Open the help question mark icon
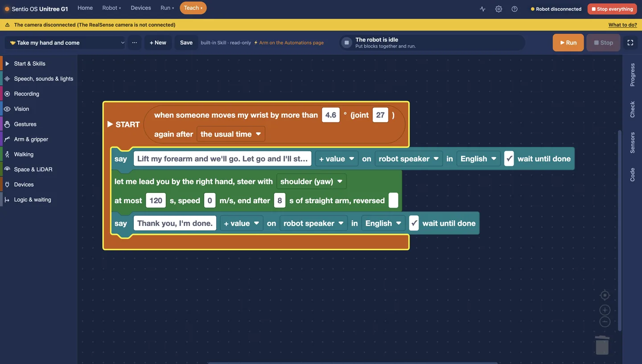642x364 pixels. point(514,9)
